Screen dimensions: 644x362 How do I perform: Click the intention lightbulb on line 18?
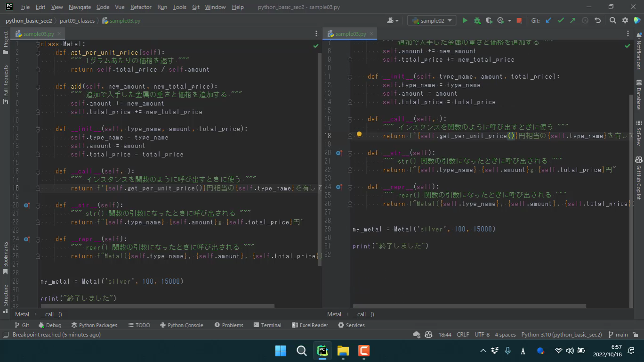359,135
